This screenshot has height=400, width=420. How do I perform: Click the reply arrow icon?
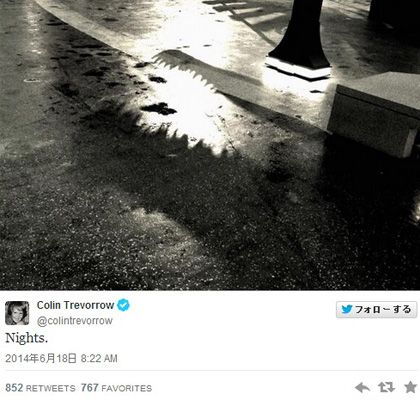[362, 388]
